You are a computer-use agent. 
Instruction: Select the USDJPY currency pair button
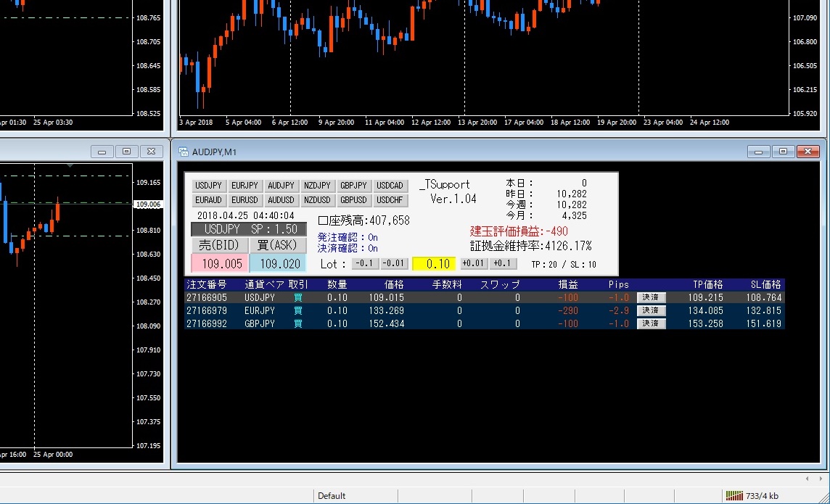[208, 186]
